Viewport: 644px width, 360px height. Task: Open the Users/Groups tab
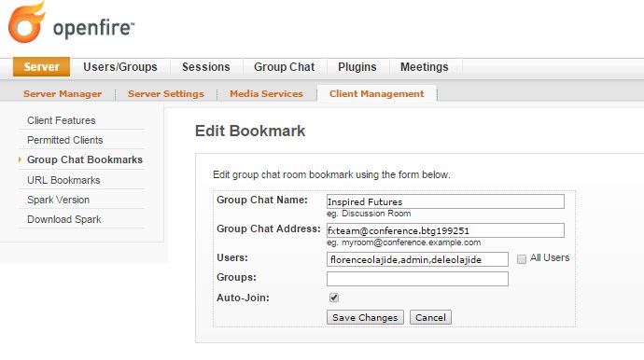119,67
